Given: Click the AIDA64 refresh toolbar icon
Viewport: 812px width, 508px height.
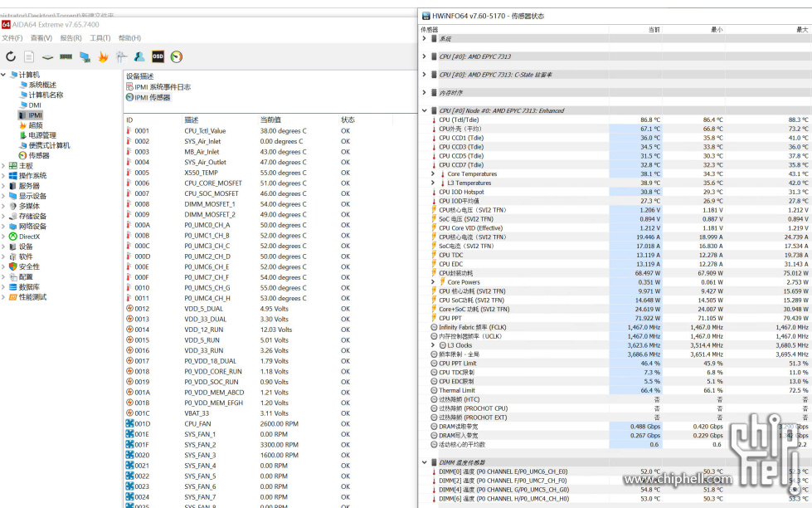Looking at the screenshot, I should (11, 56).
